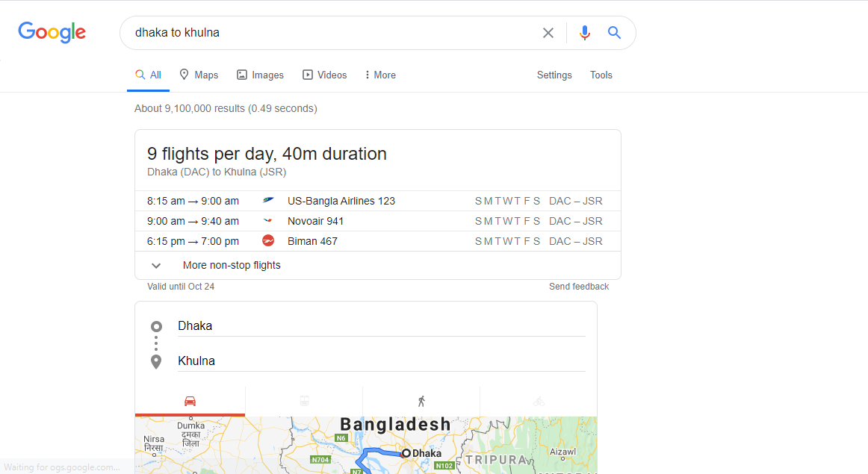Open the Tools options
The height and width of the screenshot is (474, 868).
(x=601, y=75)
